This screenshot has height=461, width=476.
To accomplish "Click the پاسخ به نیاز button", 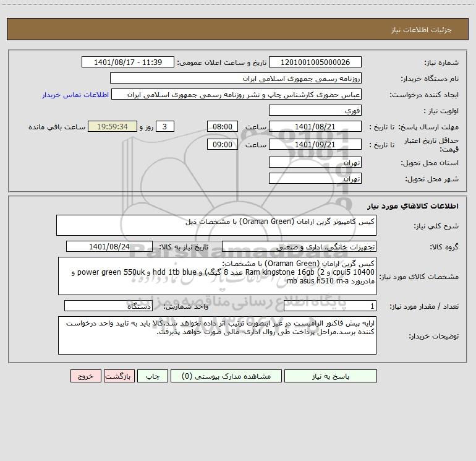I will (331, 376).
